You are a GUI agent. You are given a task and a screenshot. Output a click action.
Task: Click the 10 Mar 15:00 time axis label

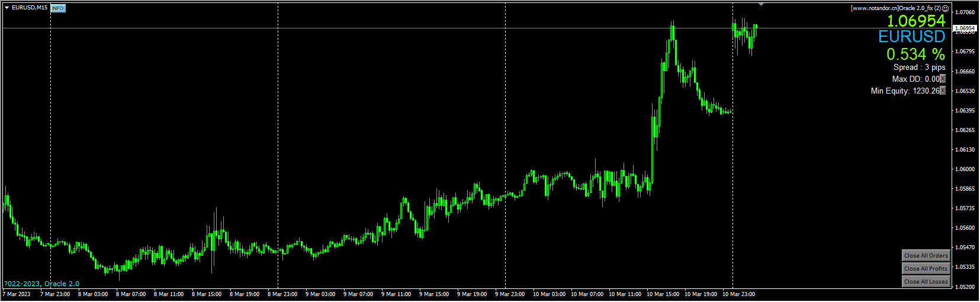[663, 294]
